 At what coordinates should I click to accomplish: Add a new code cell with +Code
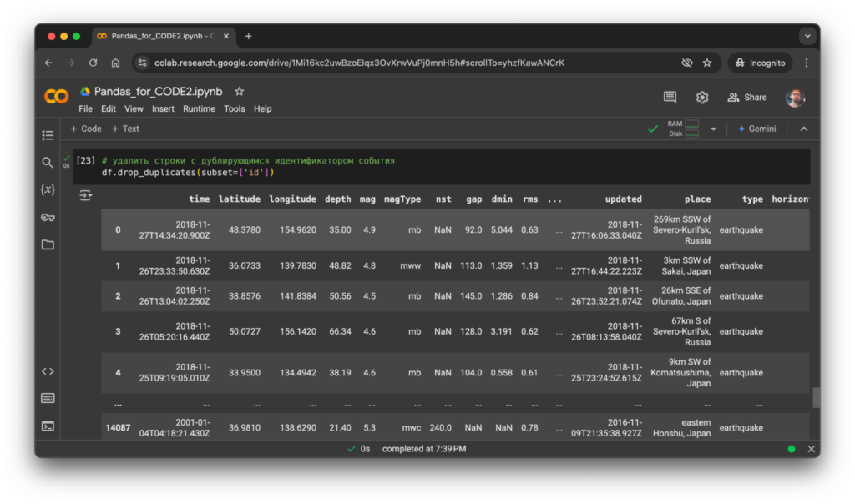point(85,129)
